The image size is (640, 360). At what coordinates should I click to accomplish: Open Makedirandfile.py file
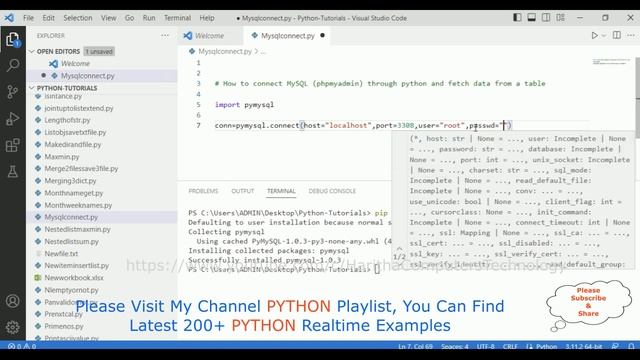73,144
